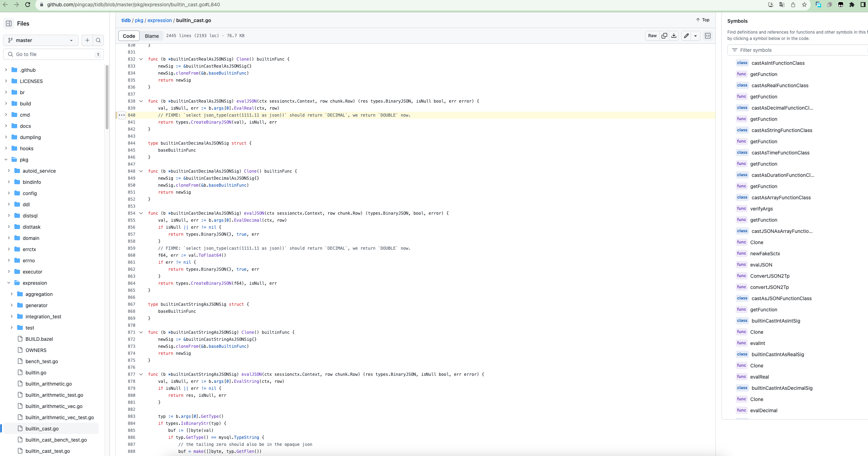868x456 pixels.
Task: Collapse the file tree side panel icon
Action: click(x=9, y=23)
